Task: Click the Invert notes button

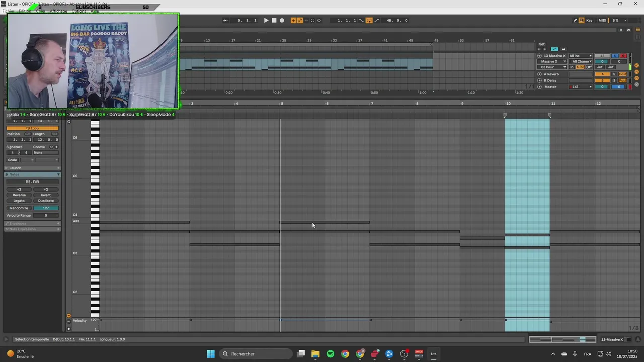Action: tap(46, 195)
